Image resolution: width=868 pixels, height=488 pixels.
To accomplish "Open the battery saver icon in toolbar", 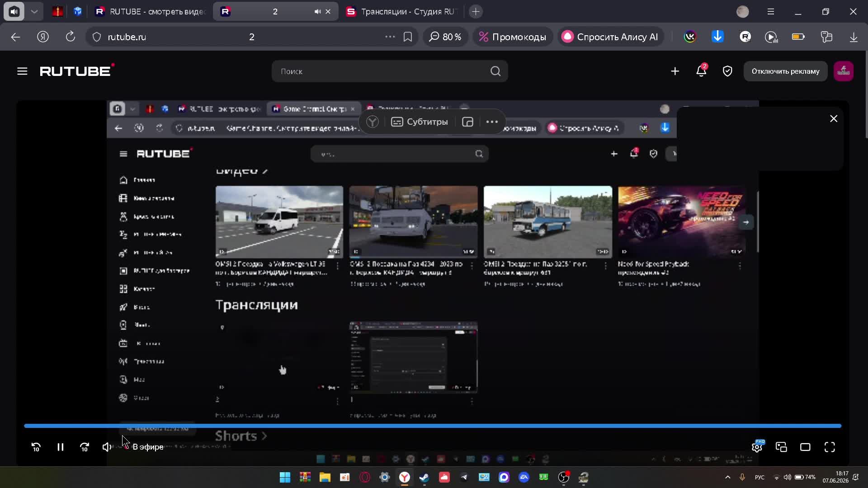I will [798, 37].
